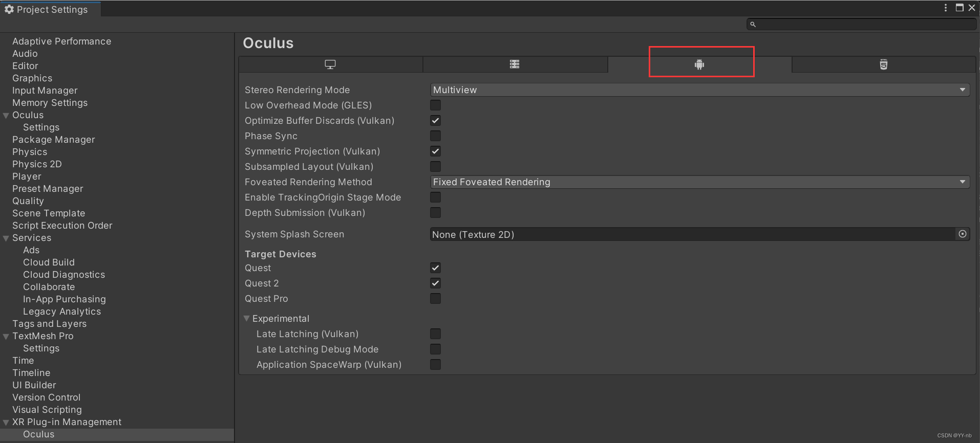Screen dimensions: 980x443
Task: Open Version Control settings
Action: click(x=46, y=397)
